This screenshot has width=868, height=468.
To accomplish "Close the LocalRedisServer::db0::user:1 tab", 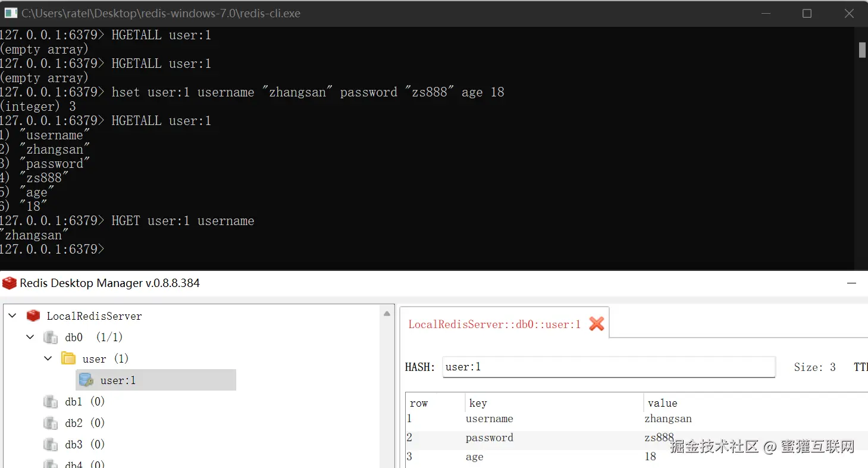I will point(596,324).
